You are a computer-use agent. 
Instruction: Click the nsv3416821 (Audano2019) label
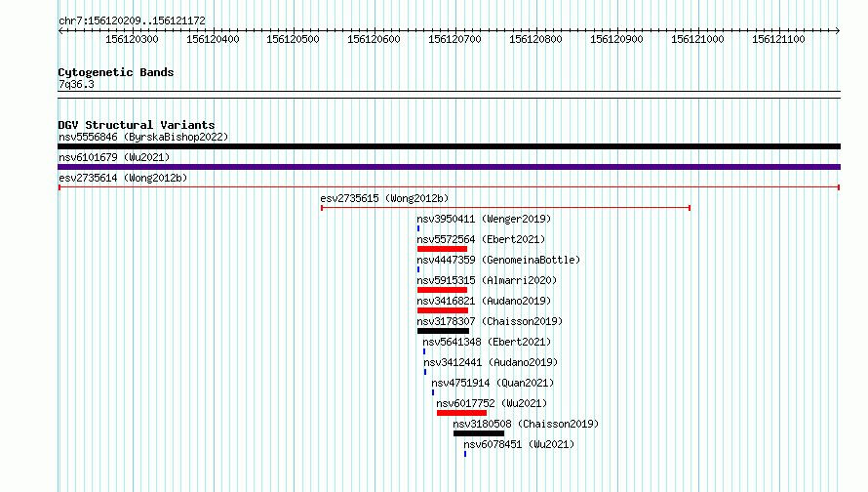484,301
